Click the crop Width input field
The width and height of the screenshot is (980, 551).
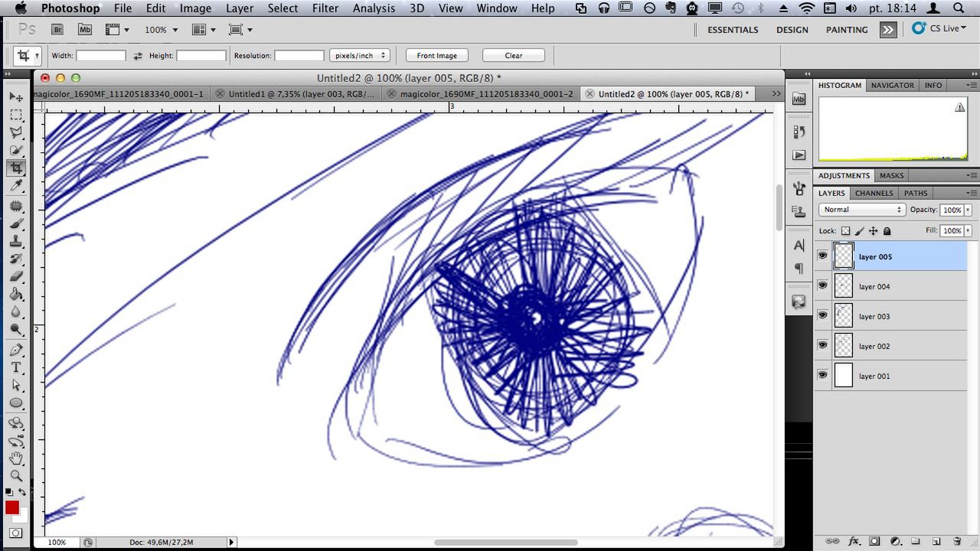100,55
